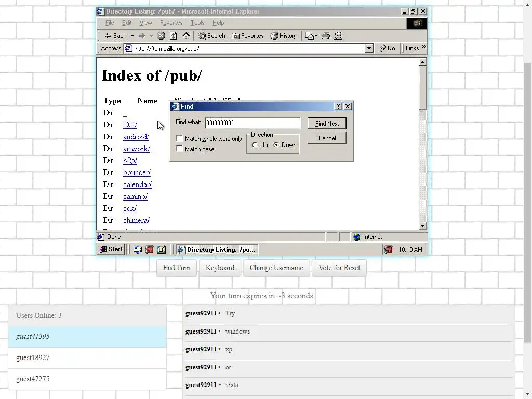
Task: Click the Print toolbar icon
Action: point(326,36)
